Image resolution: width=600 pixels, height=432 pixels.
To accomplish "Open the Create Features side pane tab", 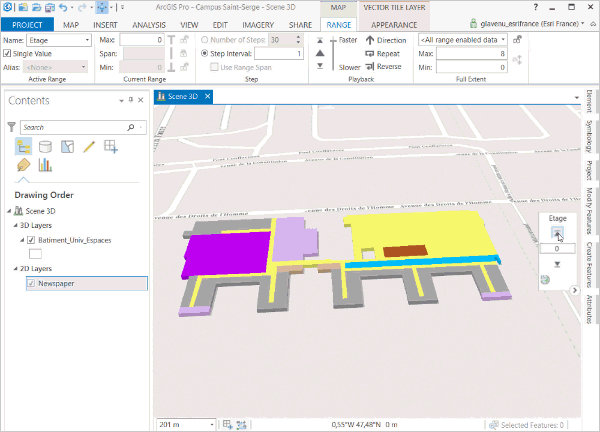I will (x=589, y=265).
